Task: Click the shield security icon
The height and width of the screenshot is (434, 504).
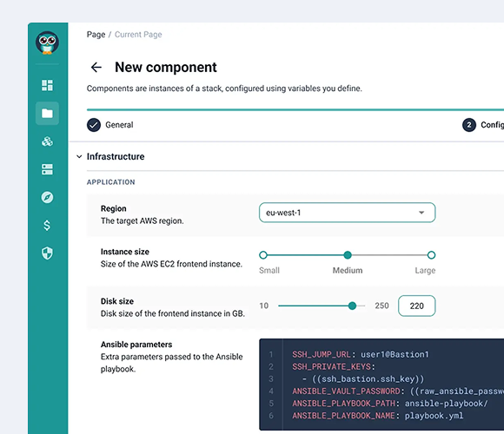Action: pyautogui.click(x=47, y=253)
